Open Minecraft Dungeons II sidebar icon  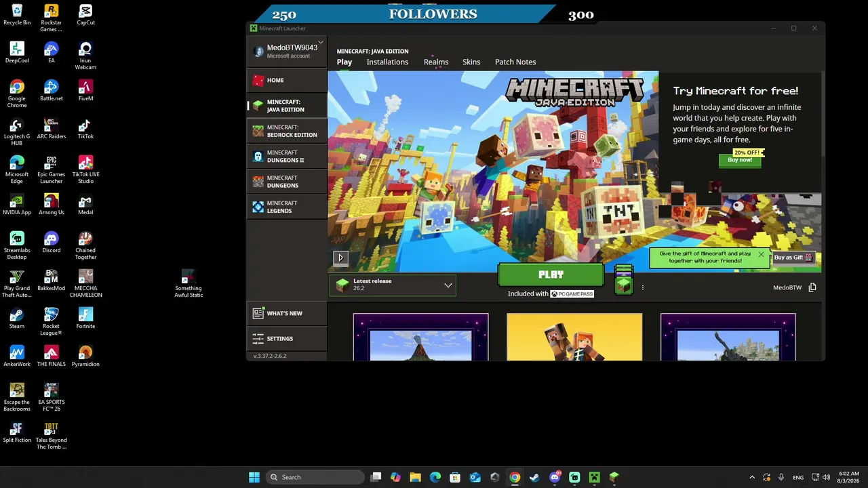coord(258,156)
